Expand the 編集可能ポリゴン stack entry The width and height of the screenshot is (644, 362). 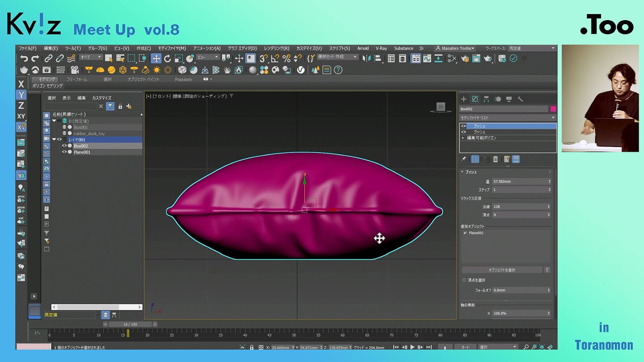(x=463, y=138)
